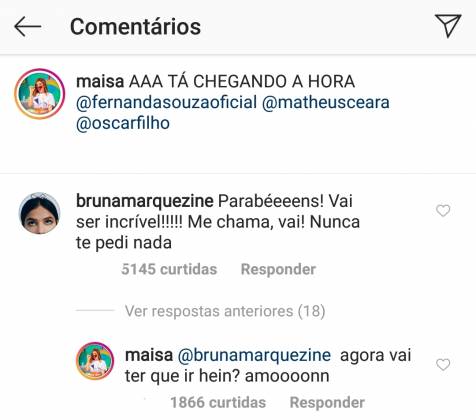Open brunamarquezine's profile picture
Image resolution: width=476 pixels, height=420 pixels.
click(x=40, y=213)
